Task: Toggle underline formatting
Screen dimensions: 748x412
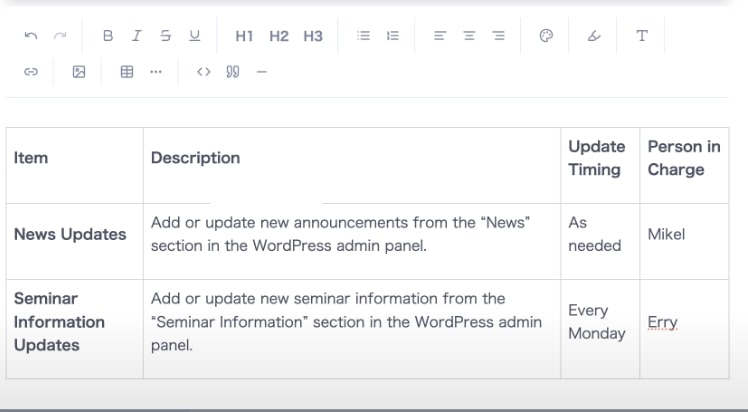Action: (195, 36)
